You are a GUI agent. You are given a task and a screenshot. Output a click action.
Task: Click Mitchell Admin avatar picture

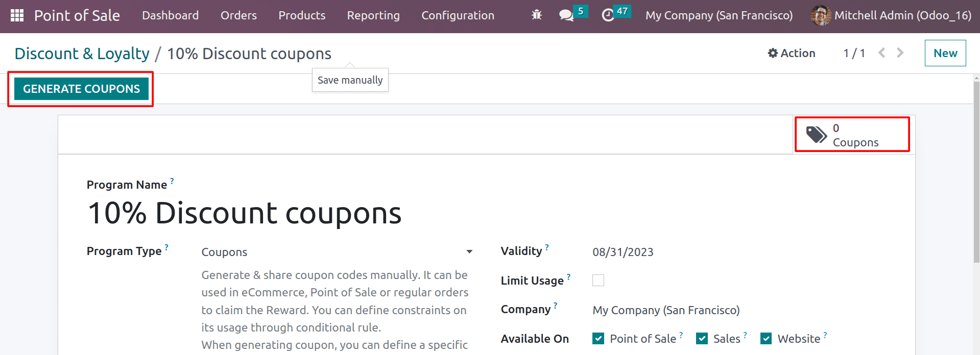pos(821,15)
